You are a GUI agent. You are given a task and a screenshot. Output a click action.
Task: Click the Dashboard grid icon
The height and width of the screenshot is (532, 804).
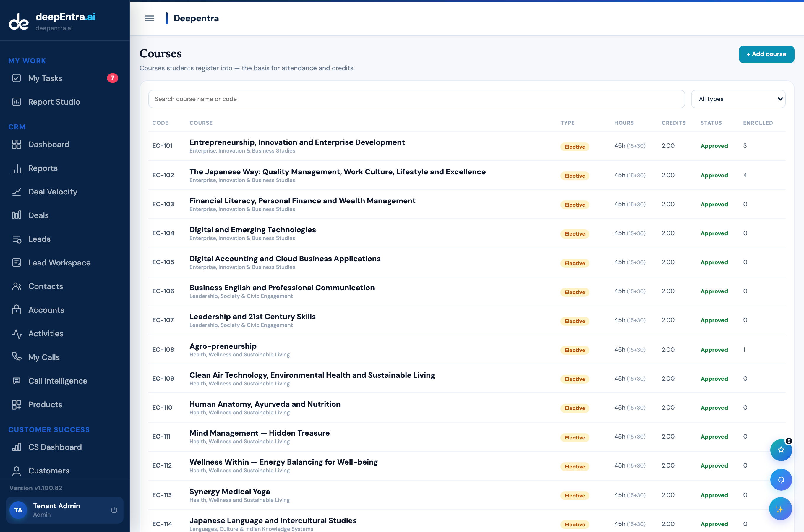pos(17,144)
